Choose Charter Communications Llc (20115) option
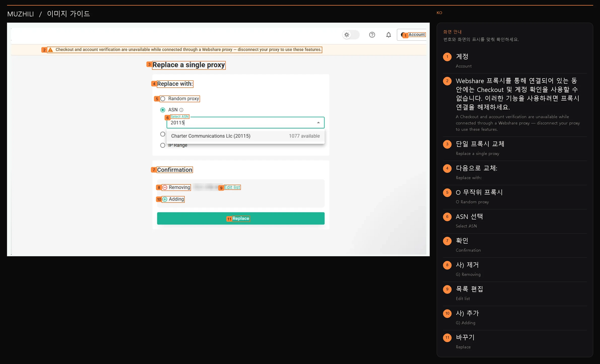Viewport: 600px width, 364px height. pyautogui.click(x=245, y=136)
